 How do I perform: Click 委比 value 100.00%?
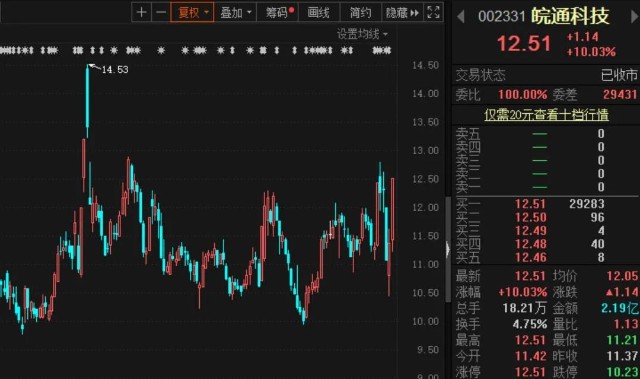(x=522, y=95)
